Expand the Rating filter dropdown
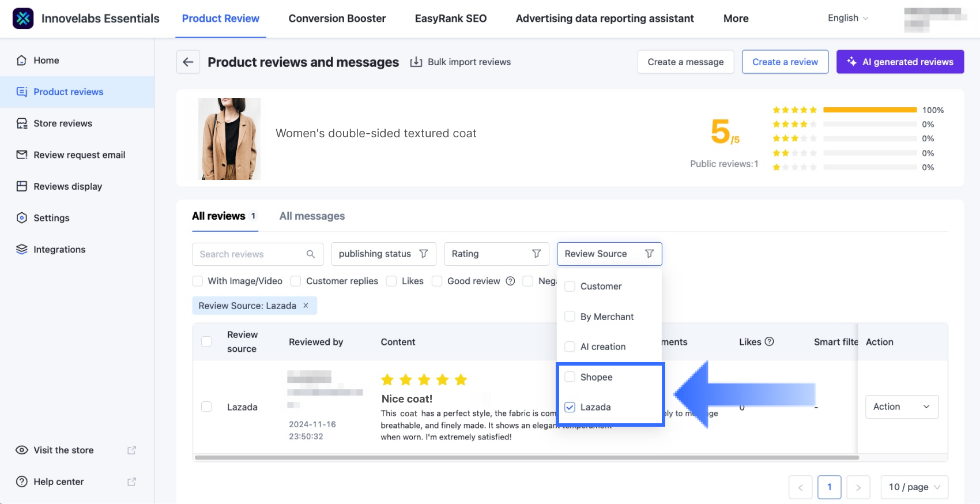Viewport: 980px width, 504px height. pos(496,254)
